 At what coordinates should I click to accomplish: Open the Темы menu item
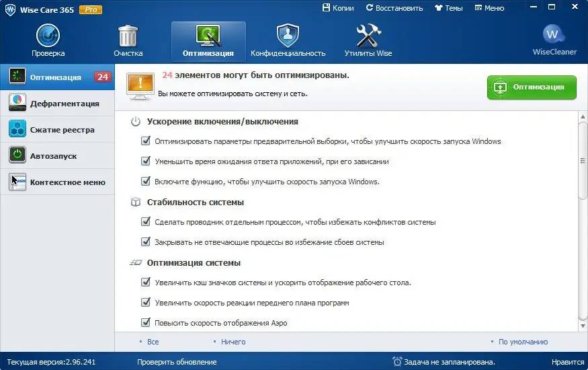tap(448, 8)
